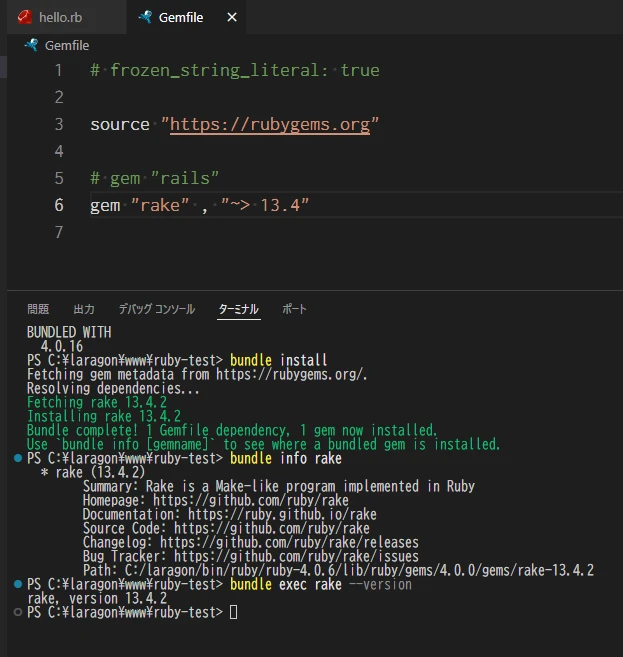Image resolution: width=623 pixels, height=657 pixels.
Task: Click the "~> 13.4" version string
Action: click(265, 205)
